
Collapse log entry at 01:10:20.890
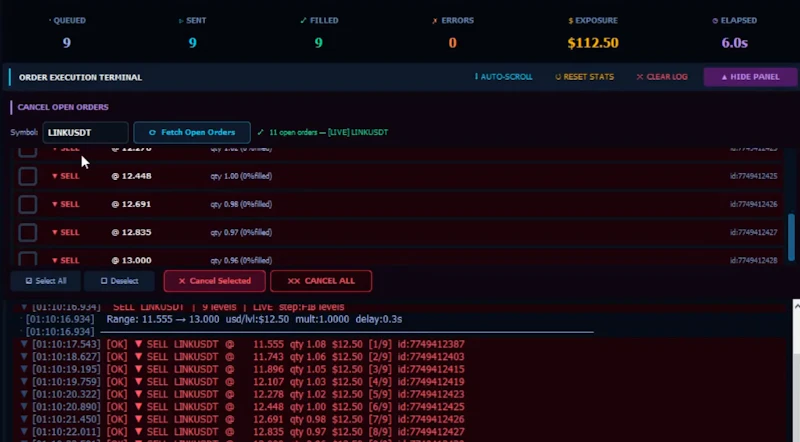(23, 407)
